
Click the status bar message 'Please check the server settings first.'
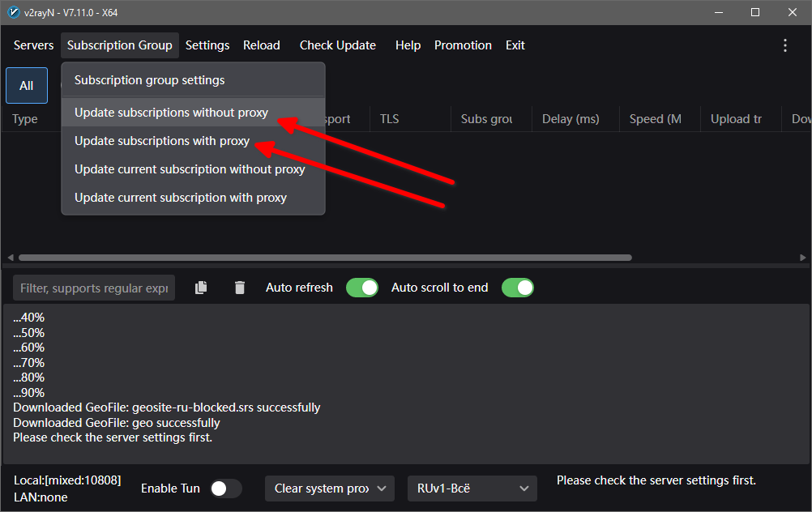[x=656, y=480]
